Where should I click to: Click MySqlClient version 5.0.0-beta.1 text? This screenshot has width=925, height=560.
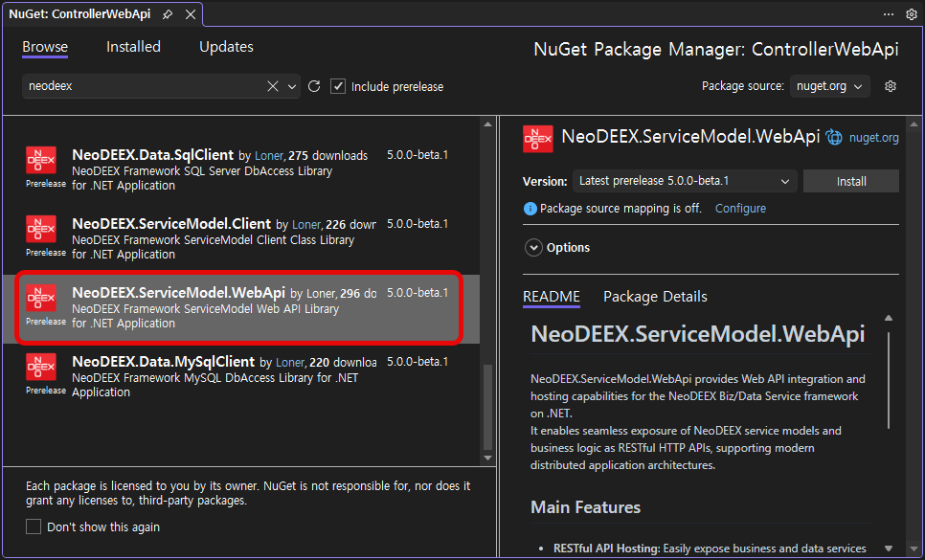pyautogui.click(x=417, y=362)
